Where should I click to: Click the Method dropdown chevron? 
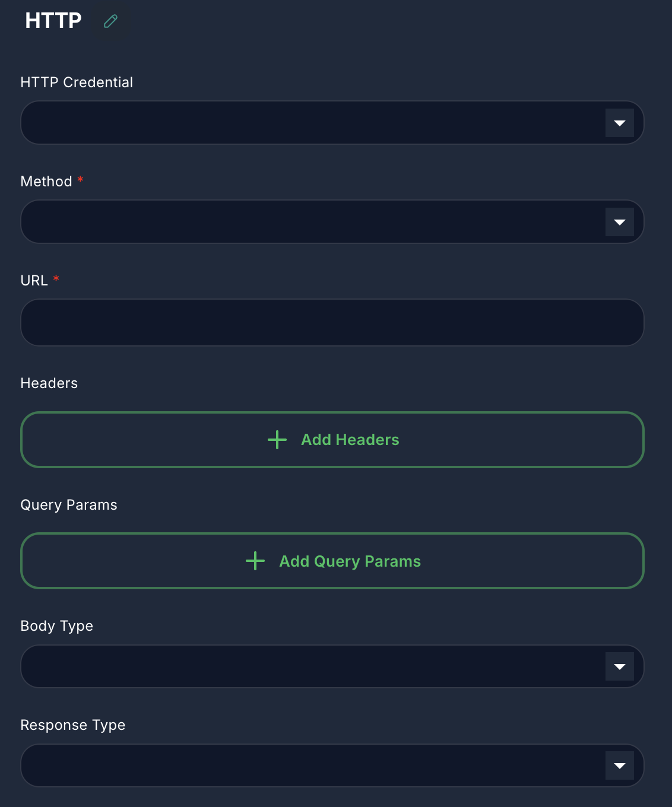tap(619, 222)
